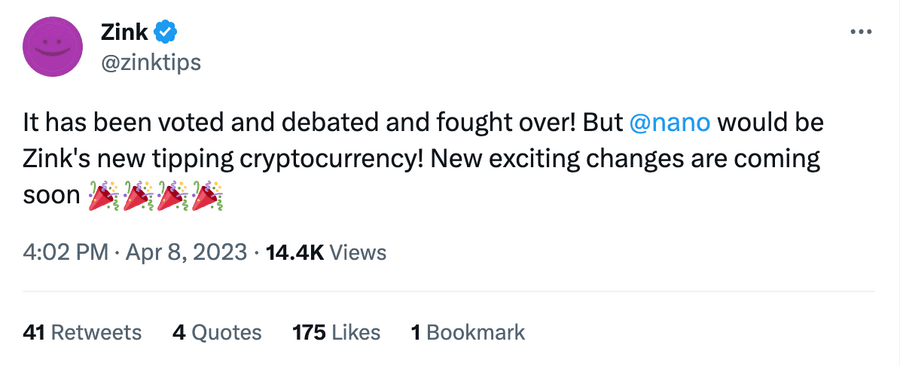This screenshot has height=366, width=900.
Task: Click the word Retweets label
Action: 96,332
